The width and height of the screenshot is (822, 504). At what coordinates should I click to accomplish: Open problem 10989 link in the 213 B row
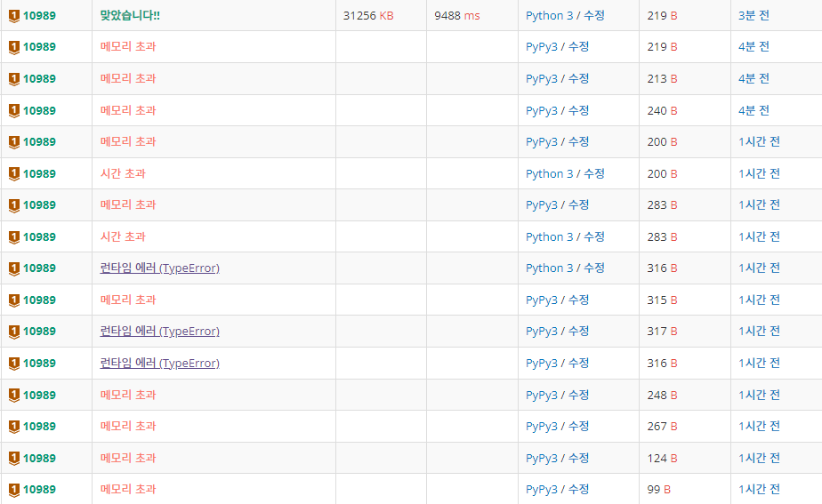(x=39, y=78)
